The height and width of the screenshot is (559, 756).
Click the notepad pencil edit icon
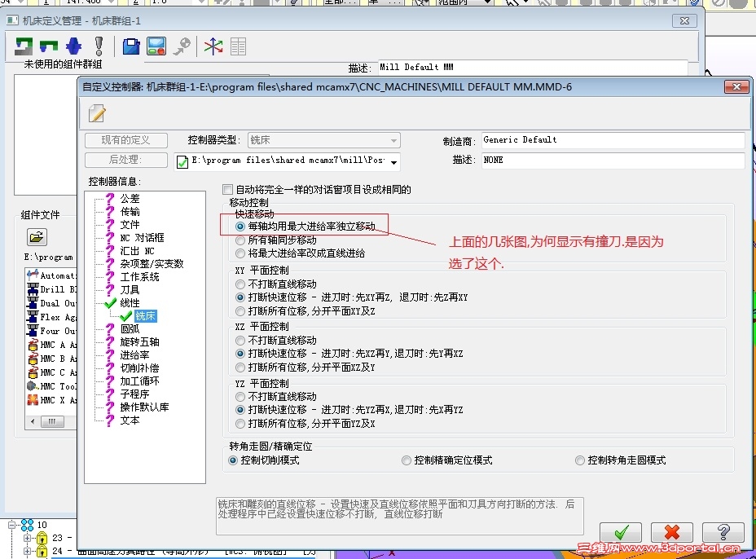point(97,114)
